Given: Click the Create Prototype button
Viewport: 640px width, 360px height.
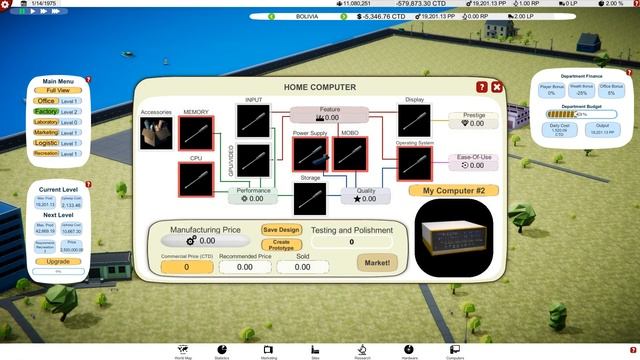Looking at the screenshot, I should point(281,244).
